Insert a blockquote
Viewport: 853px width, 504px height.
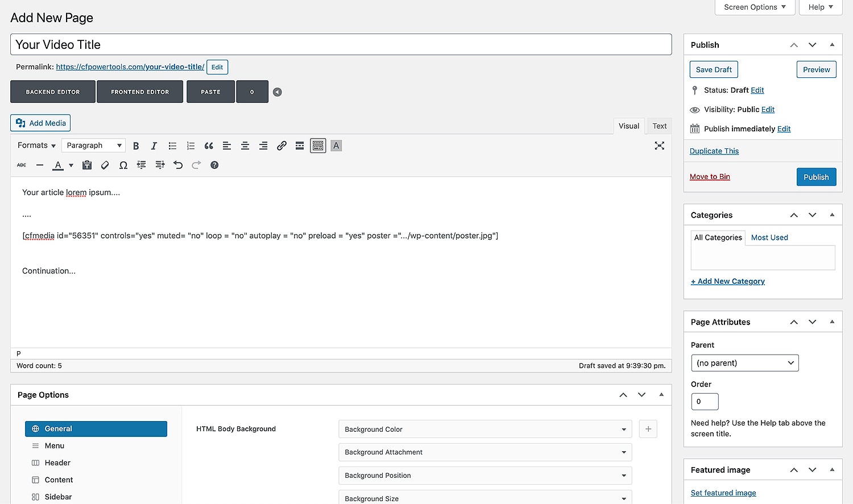click(209, 146)
